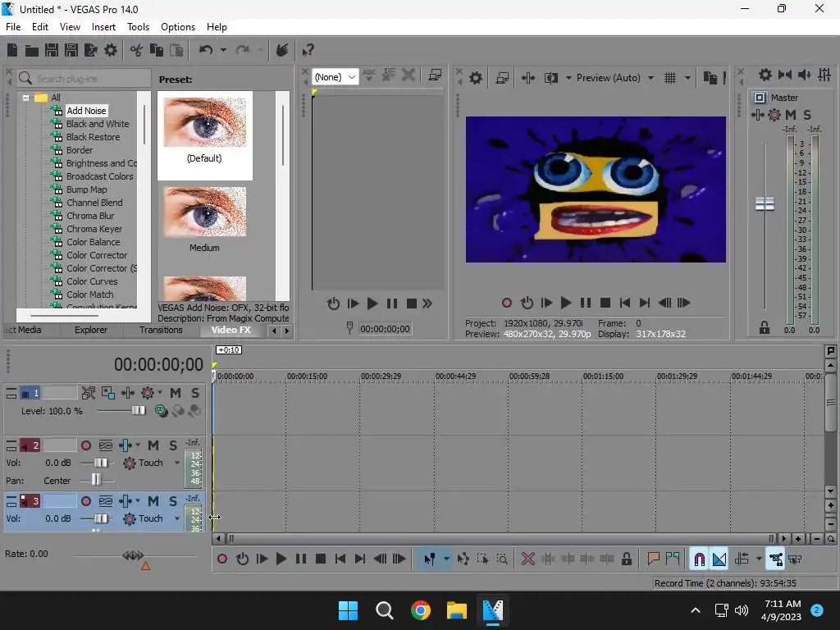
Task: Switch to the Explorer tab
Action: pyautogui.click(x=91, y=330)
